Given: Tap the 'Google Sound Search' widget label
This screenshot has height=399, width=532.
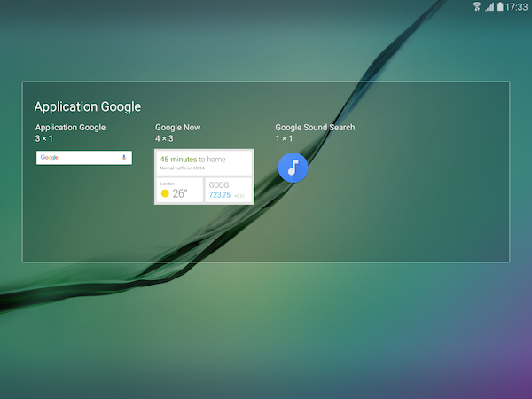Looking at the screenshot, I should click(315, 127).
